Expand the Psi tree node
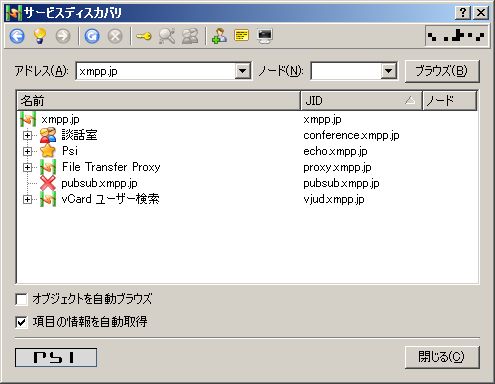Image resolution: width=495 pixels, height=384 pixels. pyautogui.click(x=27, y=151)
